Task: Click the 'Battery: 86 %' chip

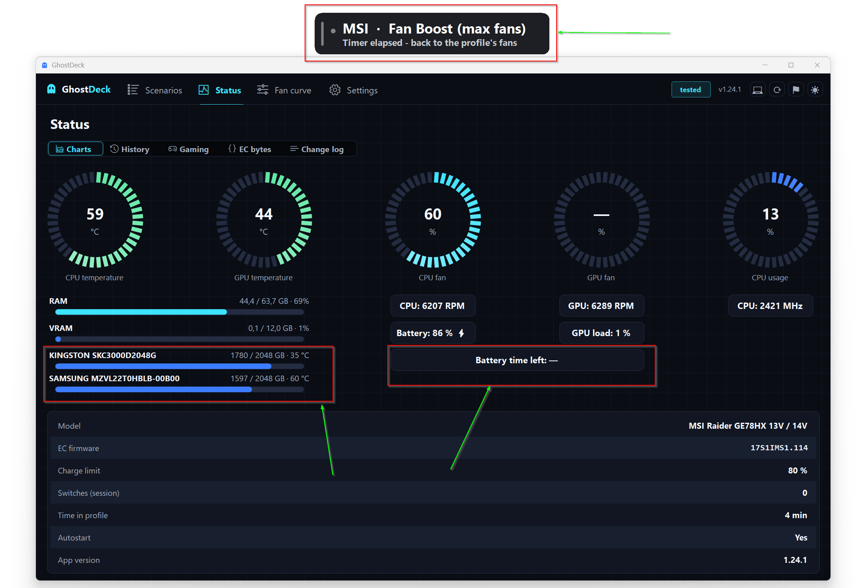Action: coord(433,333)
